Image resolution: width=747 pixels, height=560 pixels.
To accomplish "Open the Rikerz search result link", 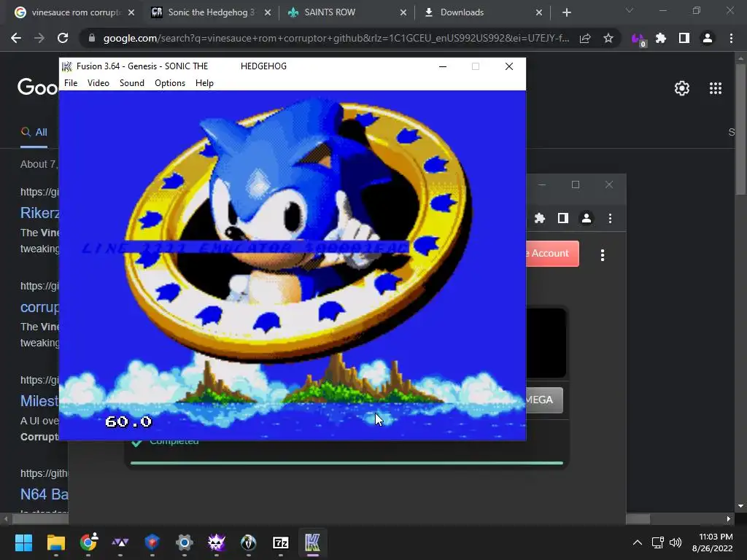I will click(x=40, y=213).
